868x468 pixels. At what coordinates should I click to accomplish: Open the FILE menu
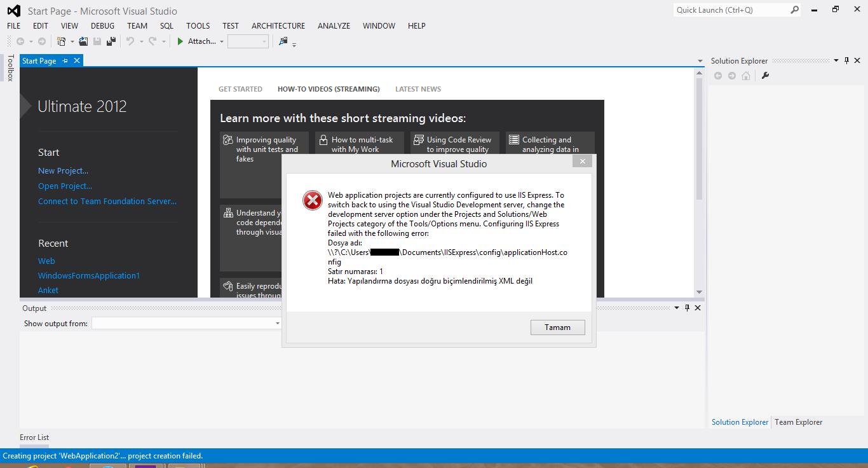(x=13, y=26)
